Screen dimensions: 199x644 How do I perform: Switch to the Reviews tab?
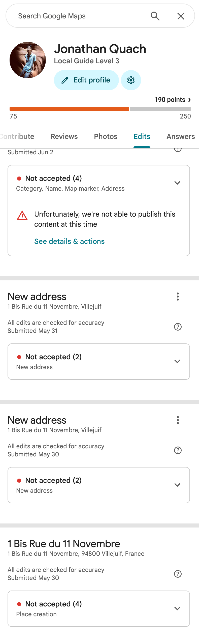[64, 136]
